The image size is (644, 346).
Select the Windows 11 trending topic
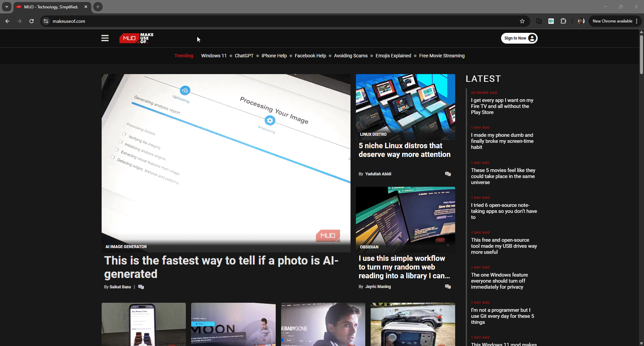(214, 56)
